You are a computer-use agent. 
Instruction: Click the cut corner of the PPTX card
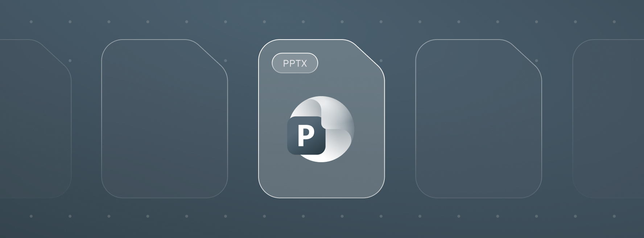coord(370,54)
